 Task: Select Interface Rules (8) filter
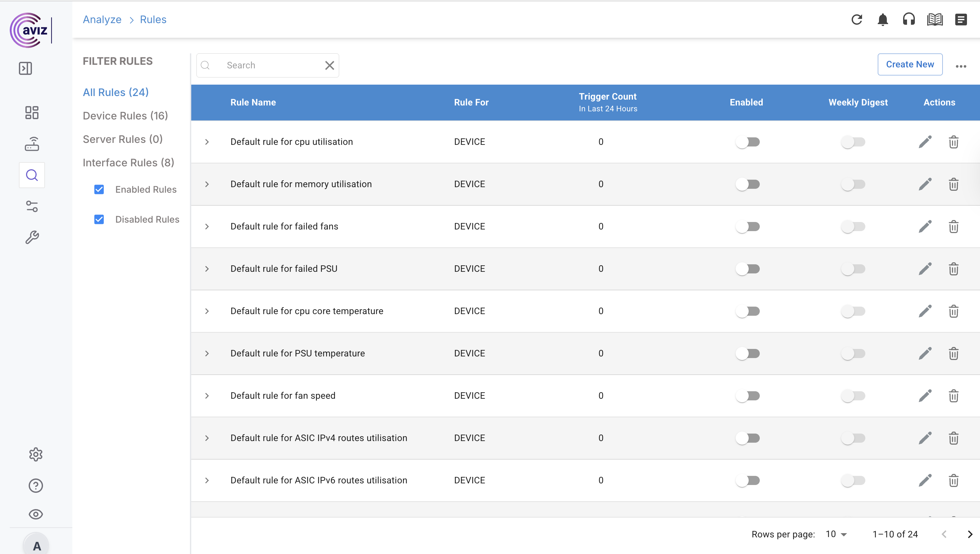(x=128, y=162)
